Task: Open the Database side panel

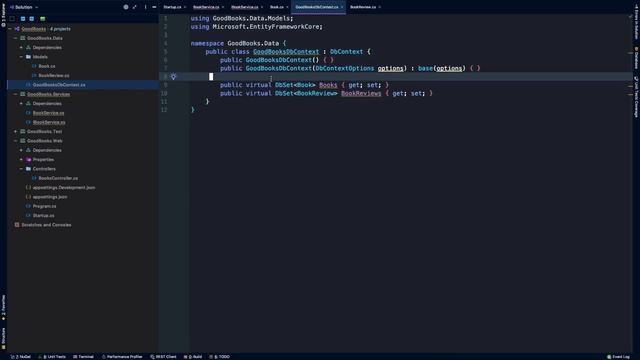Action: [636, 58]
